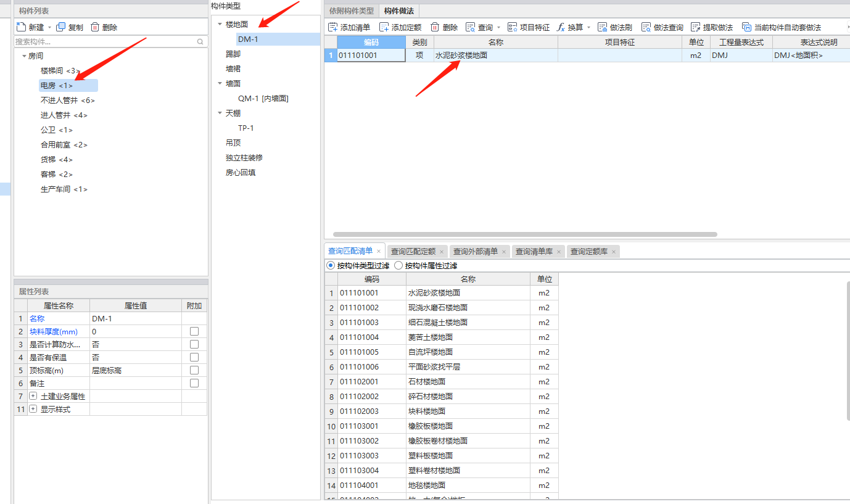Image resolution: width=850 pixels, height=504 pixels.
Task: Tick the 附加 checkbox for 顶标高(m)
Action: pyautogui.click(x=194, y=370)
